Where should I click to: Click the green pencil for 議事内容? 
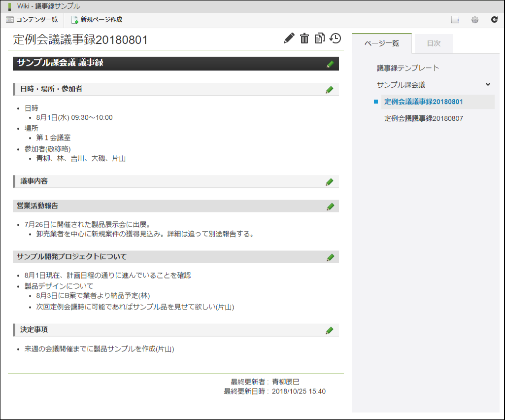[330, 182]
